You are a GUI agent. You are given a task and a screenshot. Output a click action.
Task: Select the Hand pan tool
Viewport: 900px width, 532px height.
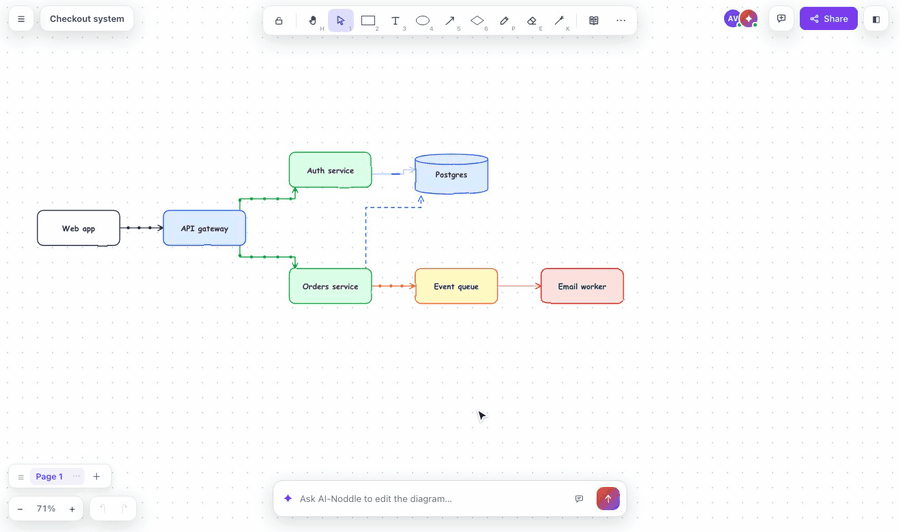[313, 21]
